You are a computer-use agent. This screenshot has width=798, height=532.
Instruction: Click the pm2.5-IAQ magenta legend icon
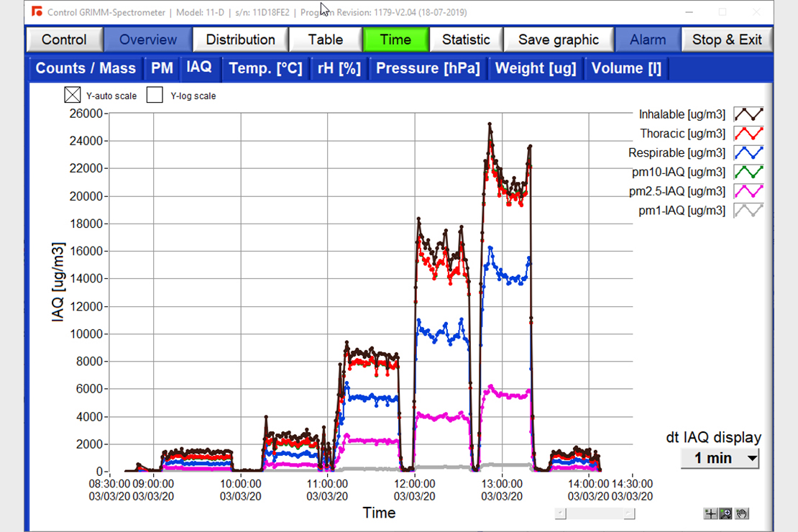[x=748, y=191]
